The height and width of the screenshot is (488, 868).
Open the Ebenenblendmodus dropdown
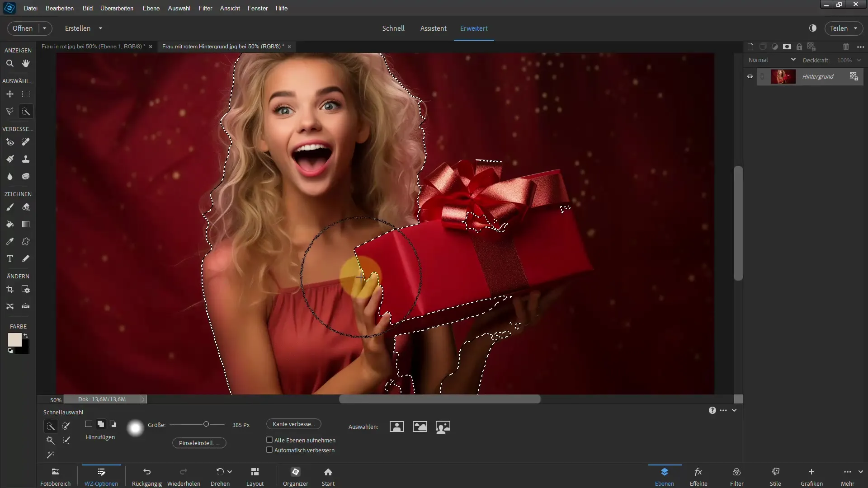tap(771, 60)
